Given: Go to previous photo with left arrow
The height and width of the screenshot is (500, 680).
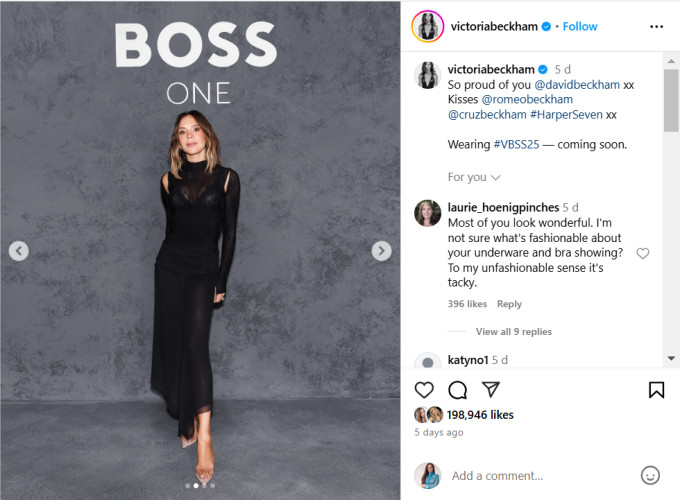Looking at the screenshot, I should pyautogui.click(x=19, y=251).
